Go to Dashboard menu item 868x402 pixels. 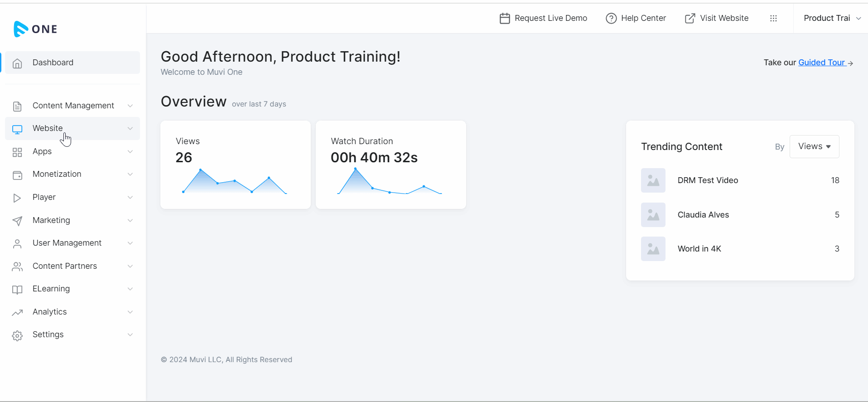72,63
